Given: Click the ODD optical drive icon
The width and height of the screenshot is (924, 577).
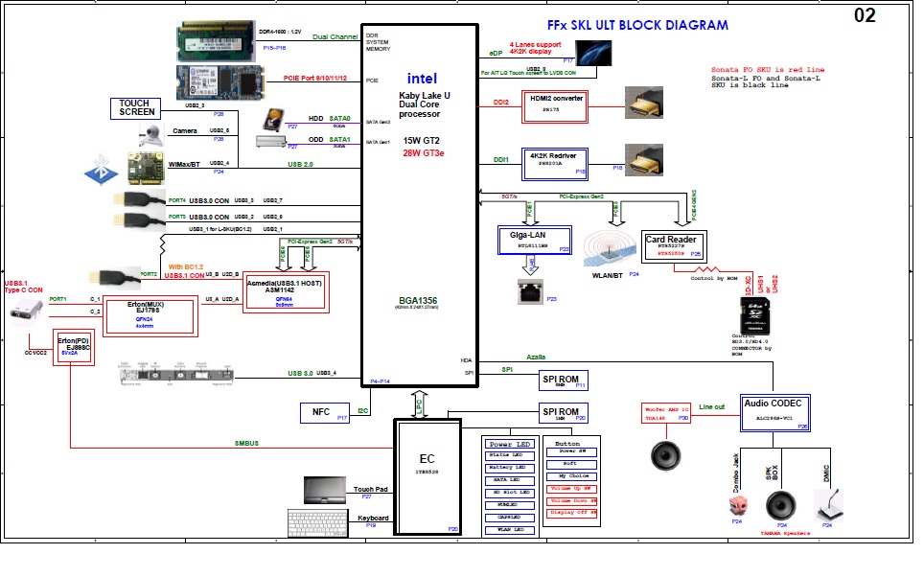Looking at the screenshot, I should (271, 142).
